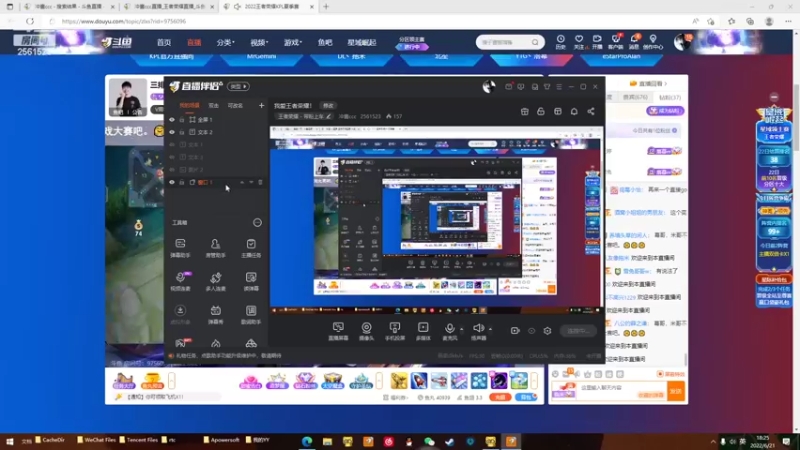800x450 pixels.
Task: Collapse the 工具箱 toolbox section
Action: pyautogui.click(x=257, y=222)
